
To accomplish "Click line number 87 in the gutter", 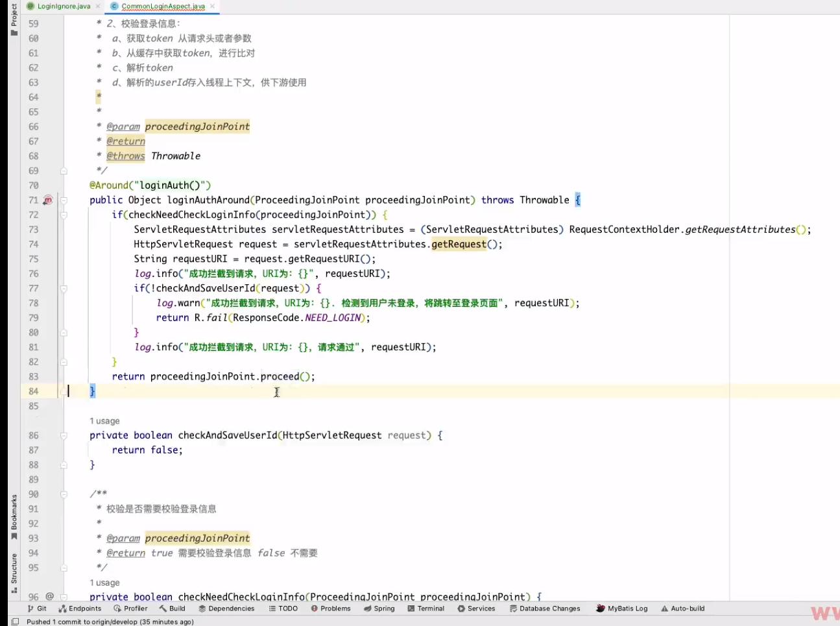I will [34, 450].
